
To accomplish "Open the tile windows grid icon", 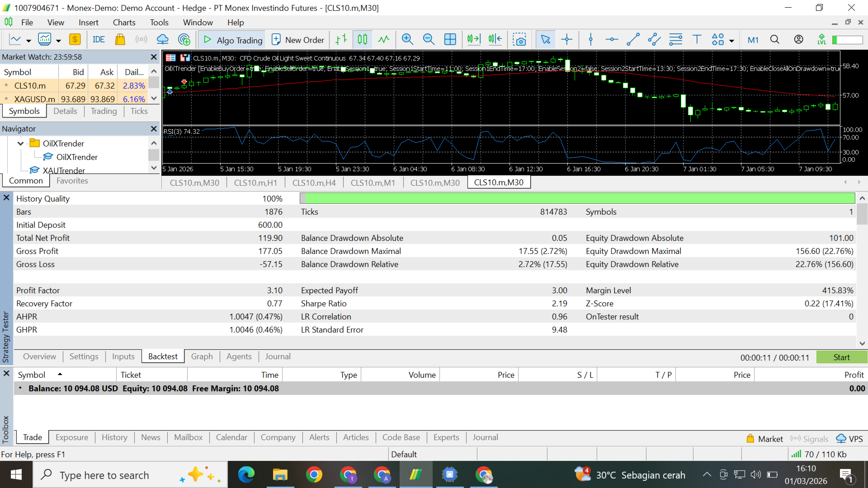I will pyautogui.click(x=450, y=40).
